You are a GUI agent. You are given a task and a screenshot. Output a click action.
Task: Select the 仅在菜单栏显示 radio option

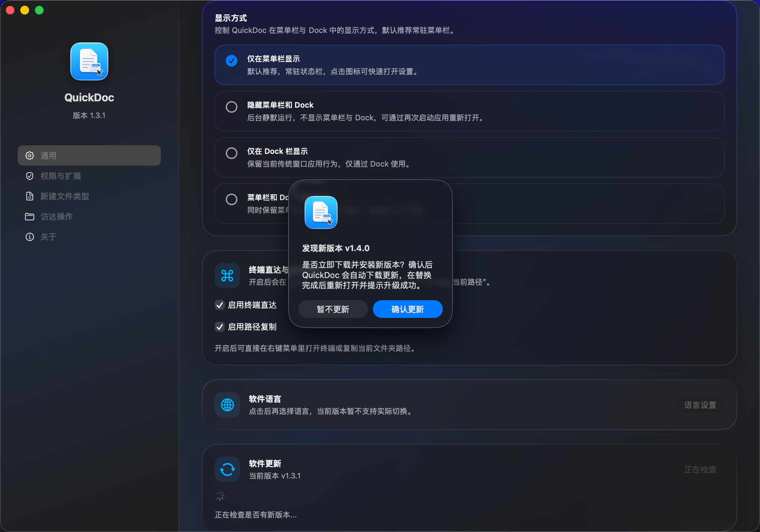click(x=231, y=60)
